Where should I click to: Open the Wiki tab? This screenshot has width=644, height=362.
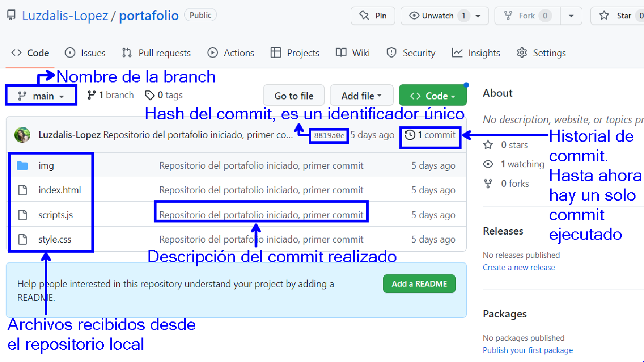point(353,53)
